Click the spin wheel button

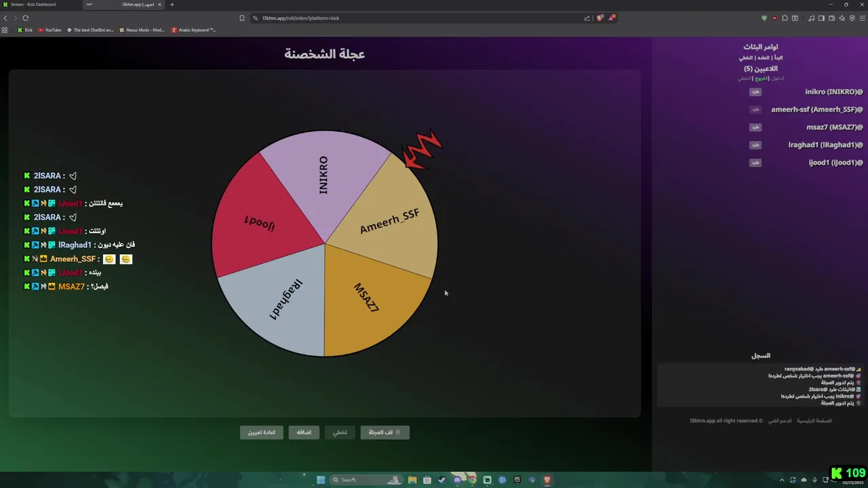tap(384, 432)
